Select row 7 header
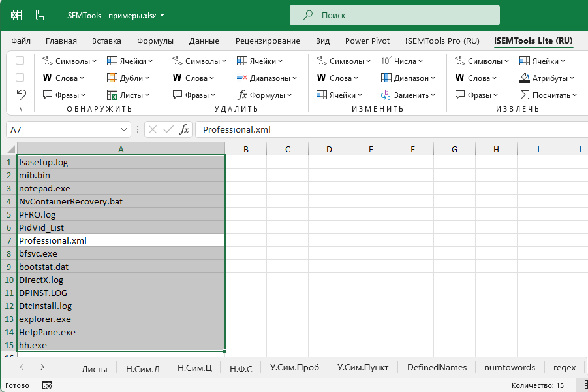Image resolution: width=588 pixels, height=392 pixels. 8,240
